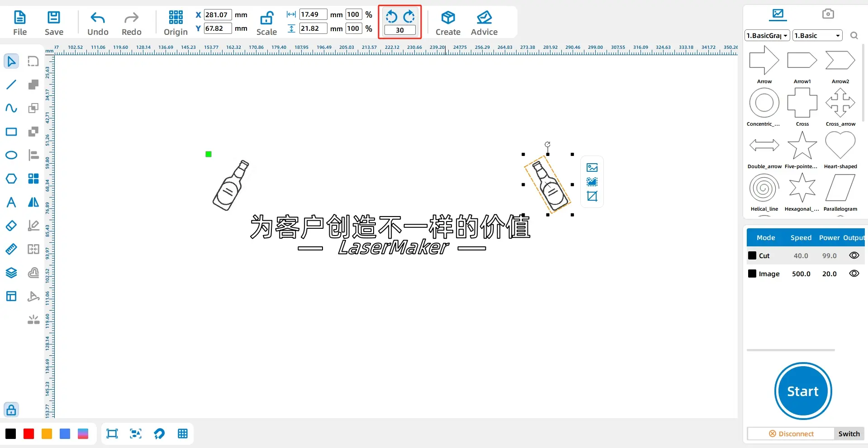This screenshot has height=448, width=868.
Task: Switch to the image gallery tab
Action: [778, 14]
